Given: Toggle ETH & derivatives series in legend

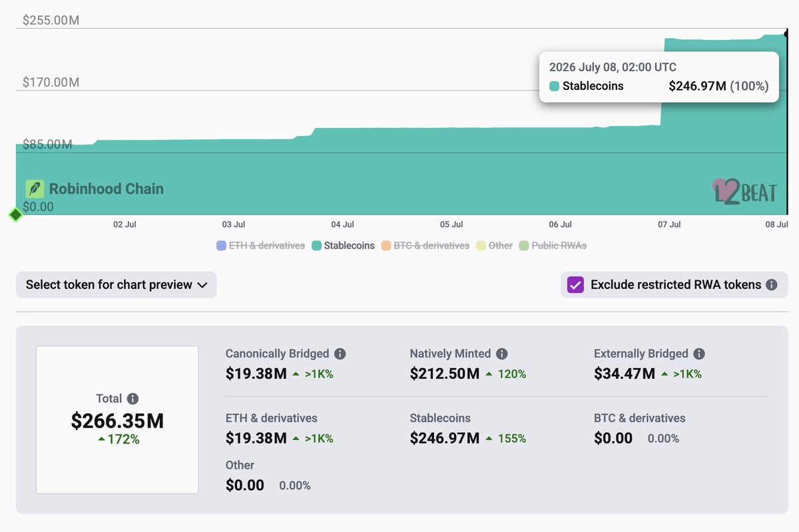Looking at the screenshot, I should coord(260,246).
